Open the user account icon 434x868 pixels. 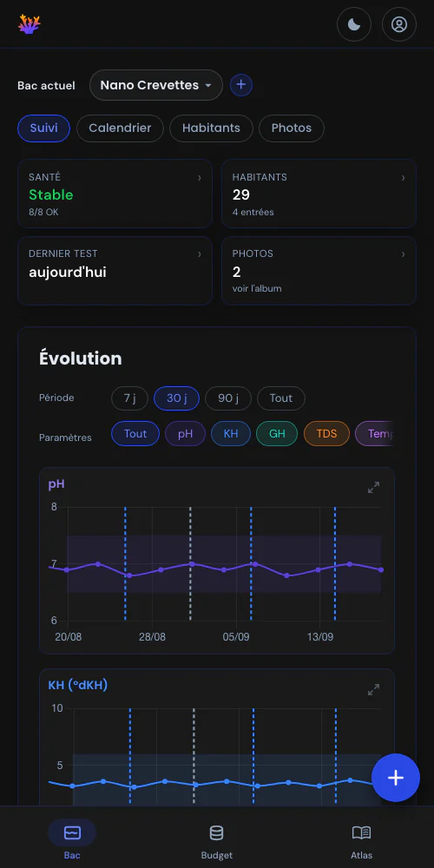399,24
